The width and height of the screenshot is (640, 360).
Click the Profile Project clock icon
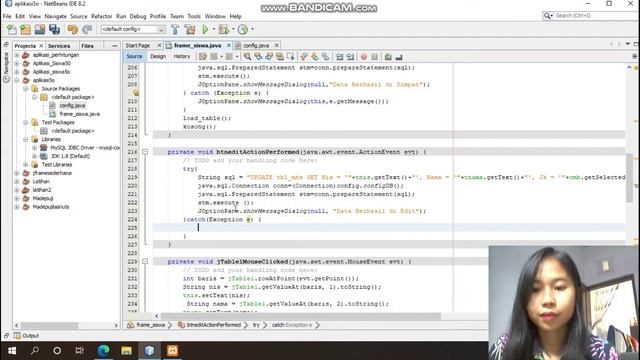(243, 29)
